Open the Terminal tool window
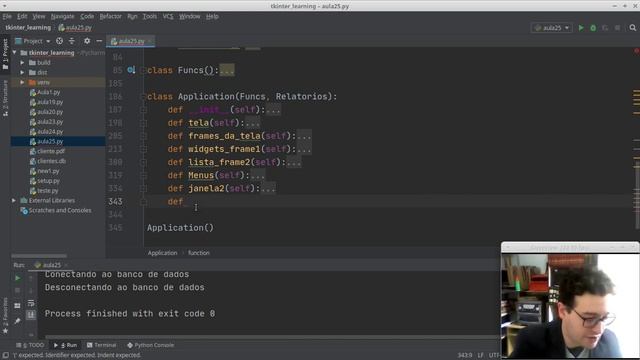The width and height of the screenshot is (640, 360). point(102,345)
